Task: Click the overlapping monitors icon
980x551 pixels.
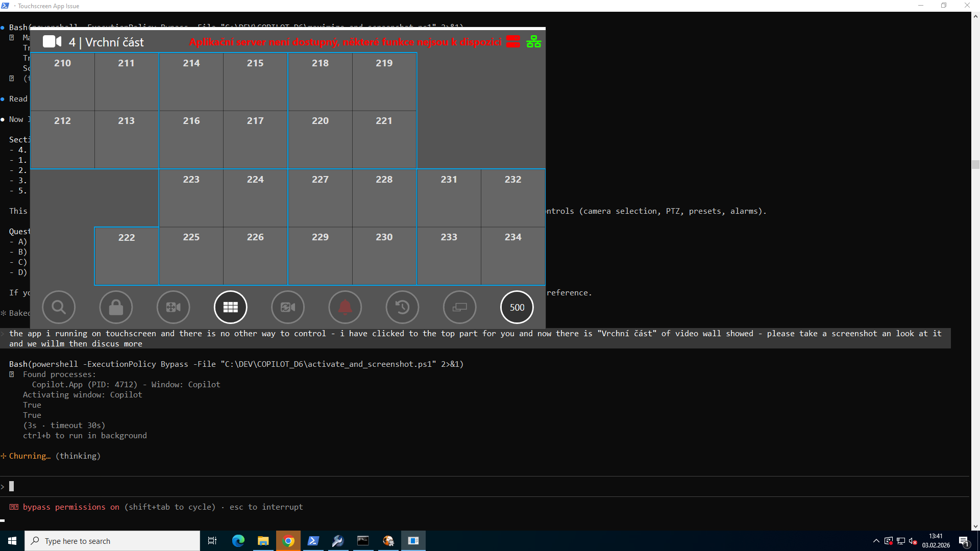Action: click(459, 307)
